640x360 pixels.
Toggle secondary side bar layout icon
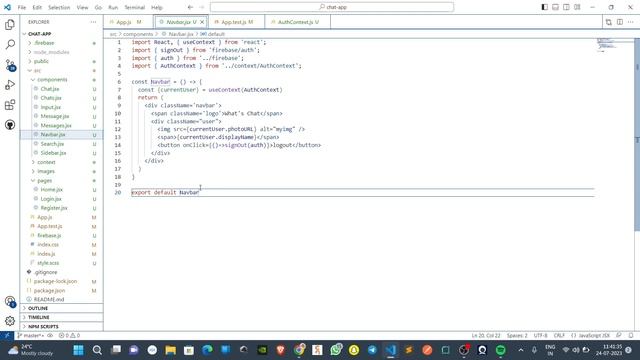coord(566,7)
